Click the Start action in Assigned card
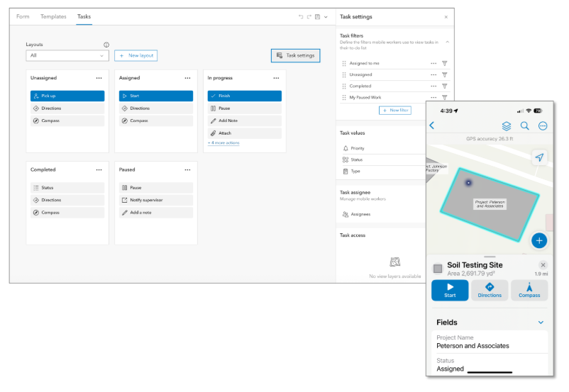569x392 pixels. click(156, 96)
